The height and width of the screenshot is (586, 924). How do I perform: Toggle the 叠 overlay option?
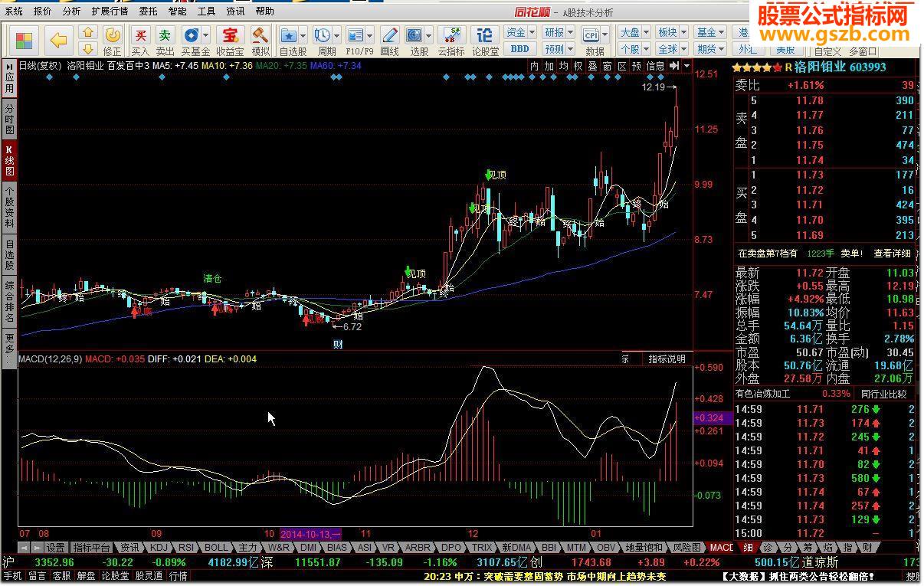pyautogui.click(x=593, y=67)
